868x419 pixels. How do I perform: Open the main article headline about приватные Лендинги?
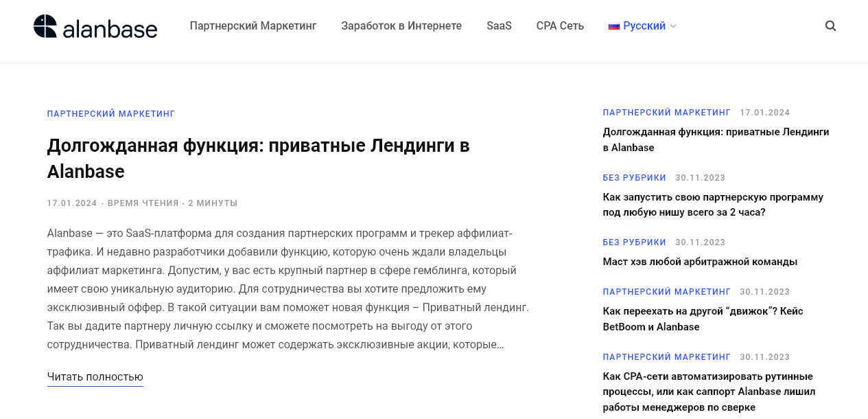tap(258, 158)
